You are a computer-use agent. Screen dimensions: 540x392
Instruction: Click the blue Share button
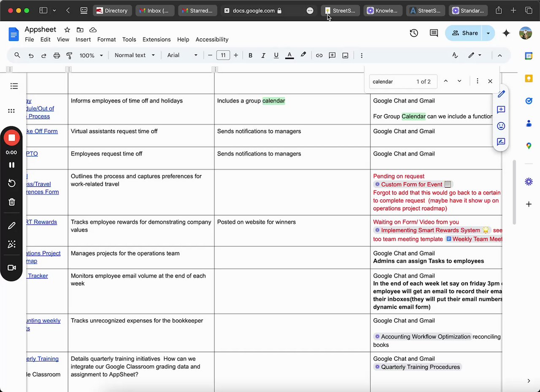coord(464,33)
